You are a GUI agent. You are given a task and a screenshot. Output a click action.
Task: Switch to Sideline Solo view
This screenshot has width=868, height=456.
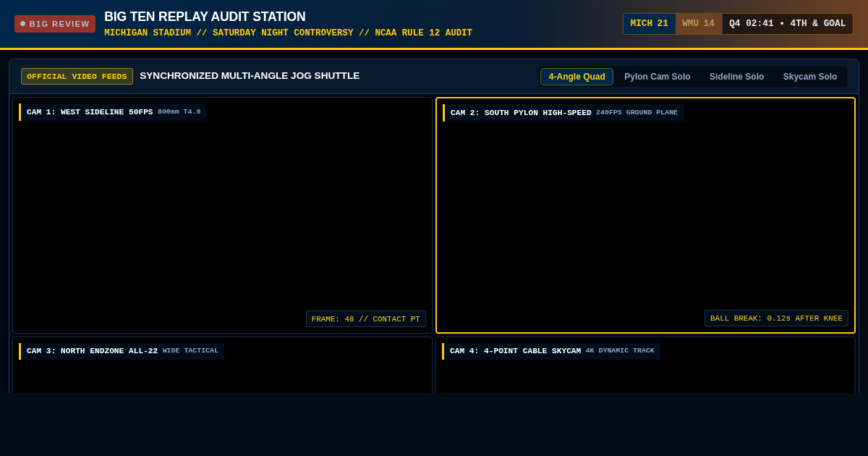(736, 77)
